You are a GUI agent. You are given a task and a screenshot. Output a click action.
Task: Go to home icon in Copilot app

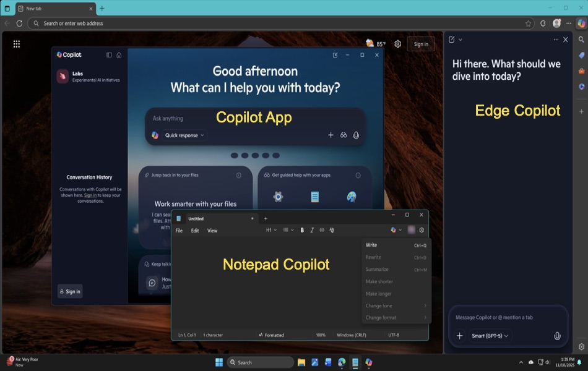119,55
